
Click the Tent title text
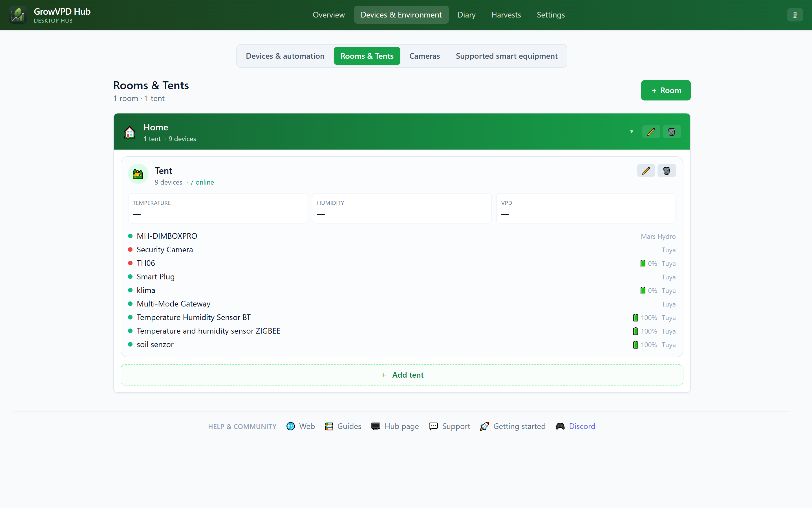164,171
